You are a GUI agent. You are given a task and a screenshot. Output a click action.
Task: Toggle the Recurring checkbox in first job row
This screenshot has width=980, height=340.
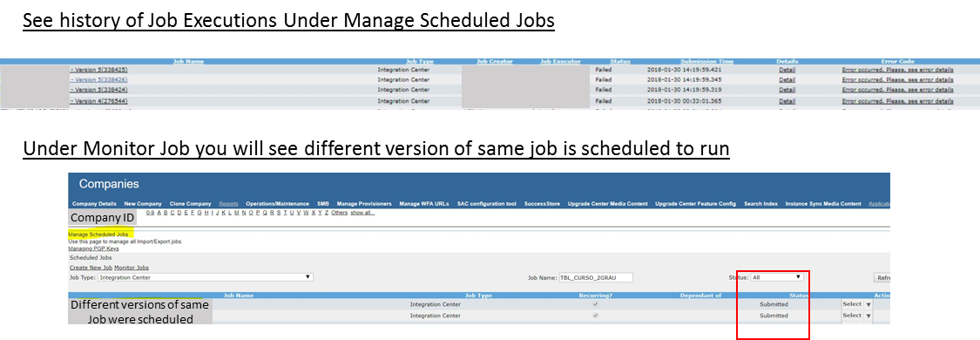[595, 304]
